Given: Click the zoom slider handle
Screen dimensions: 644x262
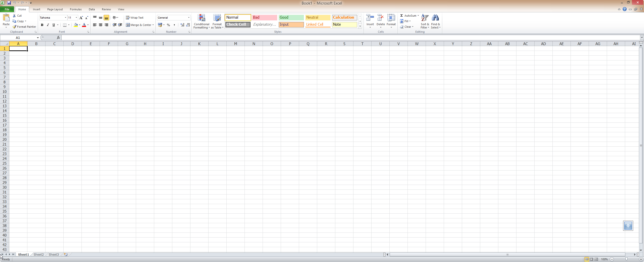Looking at the screenshot, I should pyautogui.click(x=626, y=259).
